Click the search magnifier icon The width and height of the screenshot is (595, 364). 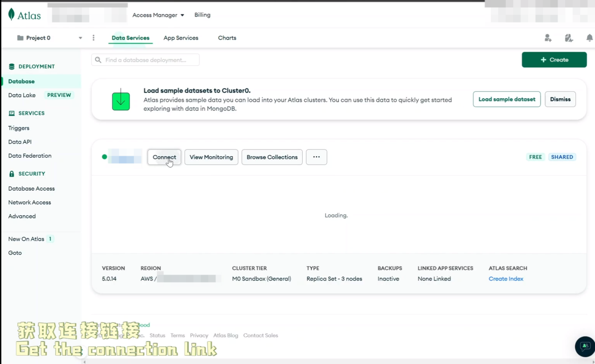98,60
